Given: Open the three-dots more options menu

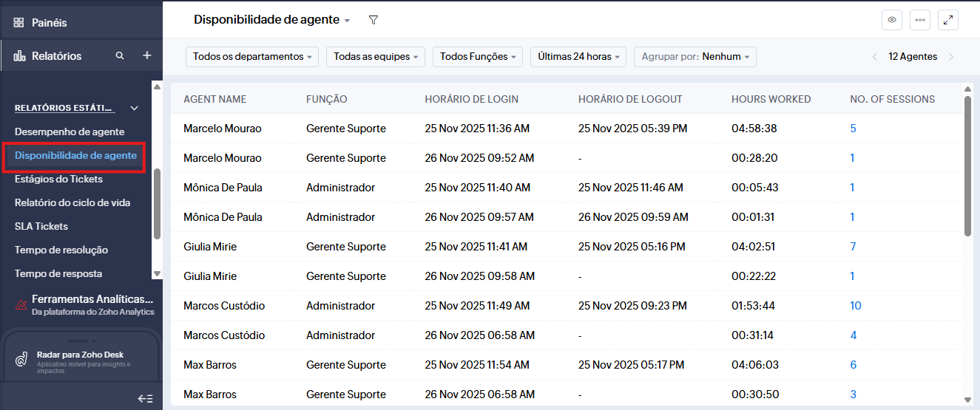Looking at the screenshot, I should (920, 20).
